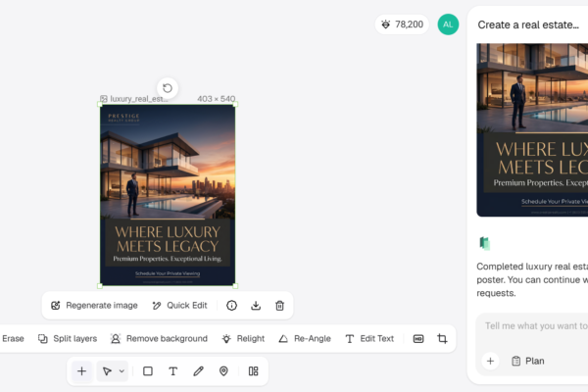Open credits balance showing 78,200
This screenshot has width=588, height=392.
pyautogui.click(x=402, y=24)
